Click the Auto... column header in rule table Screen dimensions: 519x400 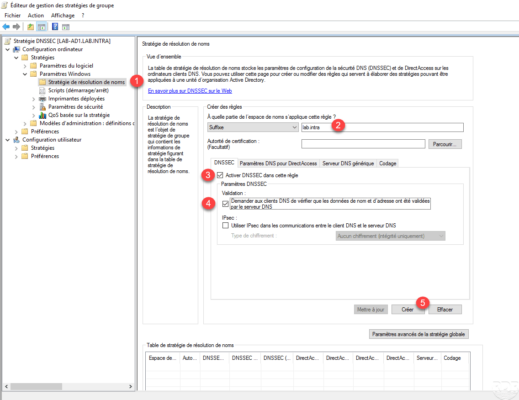(190, 358)
